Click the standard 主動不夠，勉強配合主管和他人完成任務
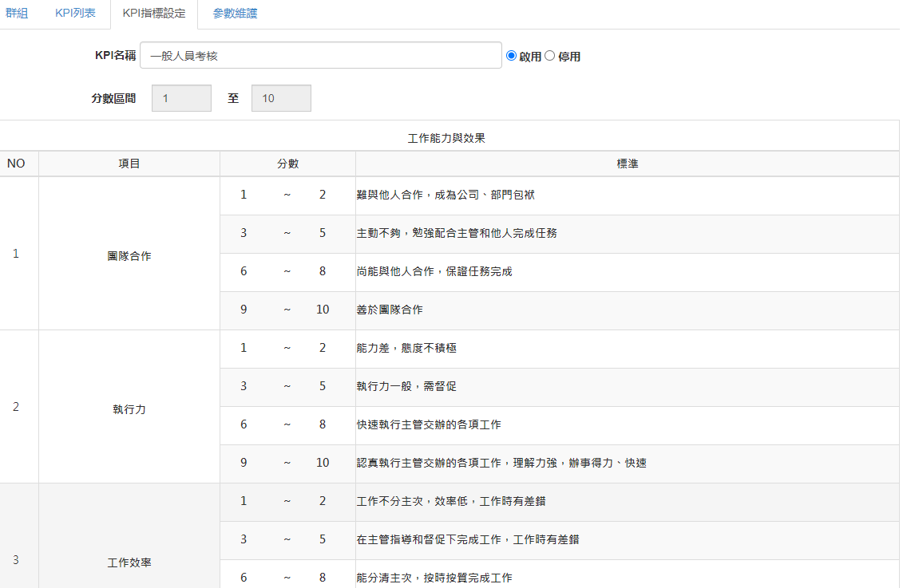Viewport: 907px width, 588px height. [x=457, y=233]
